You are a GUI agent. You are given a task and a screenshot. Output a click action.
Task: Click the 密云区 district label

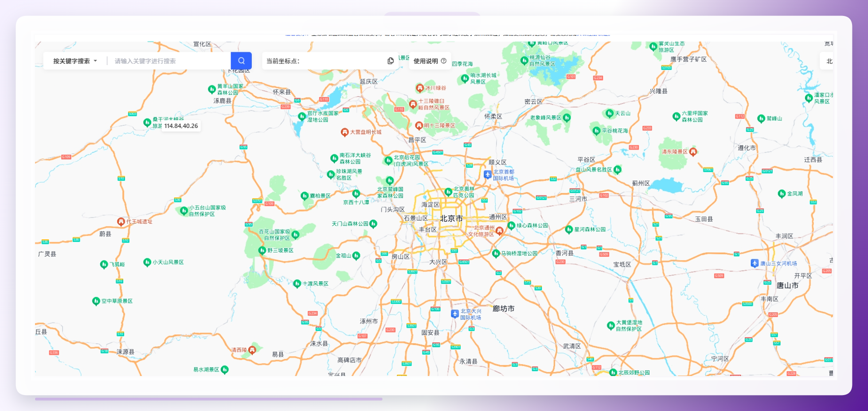pos(533,102)
